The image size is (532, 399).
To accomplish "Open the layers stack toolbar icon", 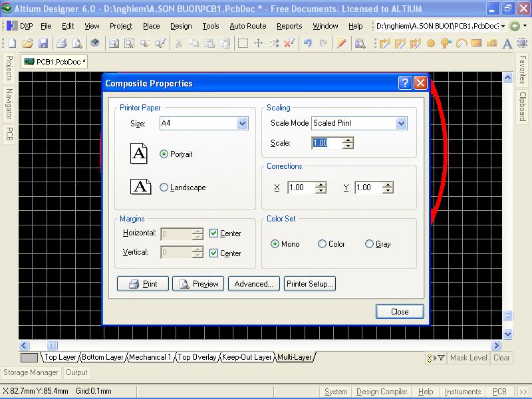I will [95, 43].
